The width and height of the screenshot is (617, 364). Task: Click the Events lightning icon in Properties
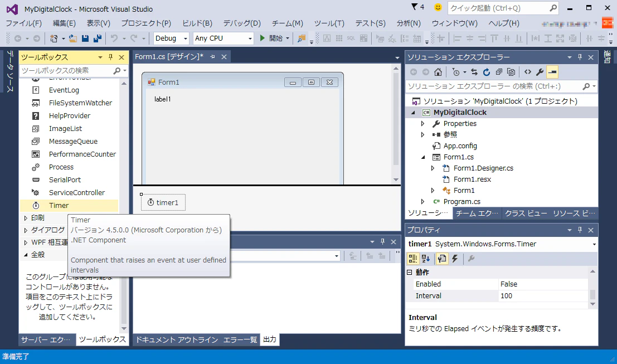tap(455, 259)
